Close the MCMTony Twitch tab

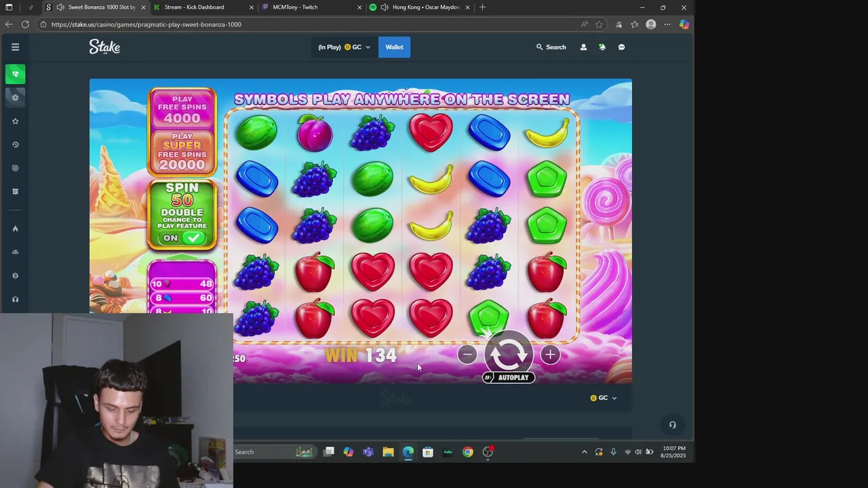[359, 7]
